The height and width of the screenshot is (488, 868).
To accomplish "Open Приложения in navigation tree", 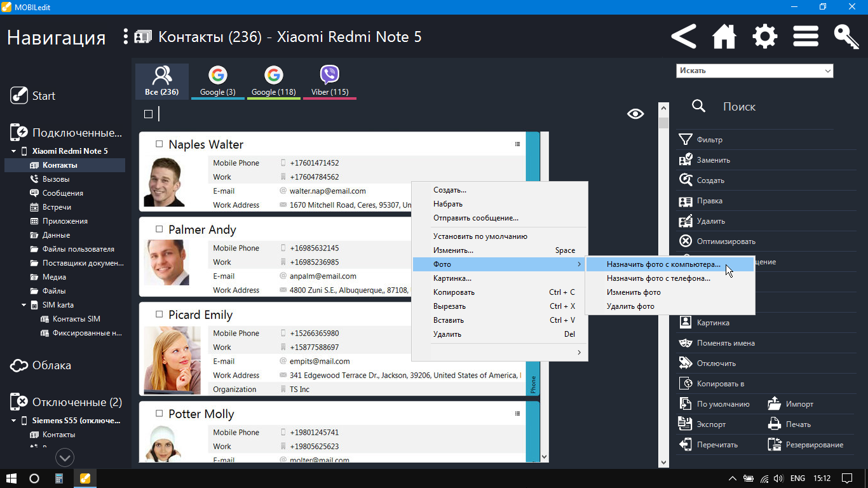I will (65, 221).
